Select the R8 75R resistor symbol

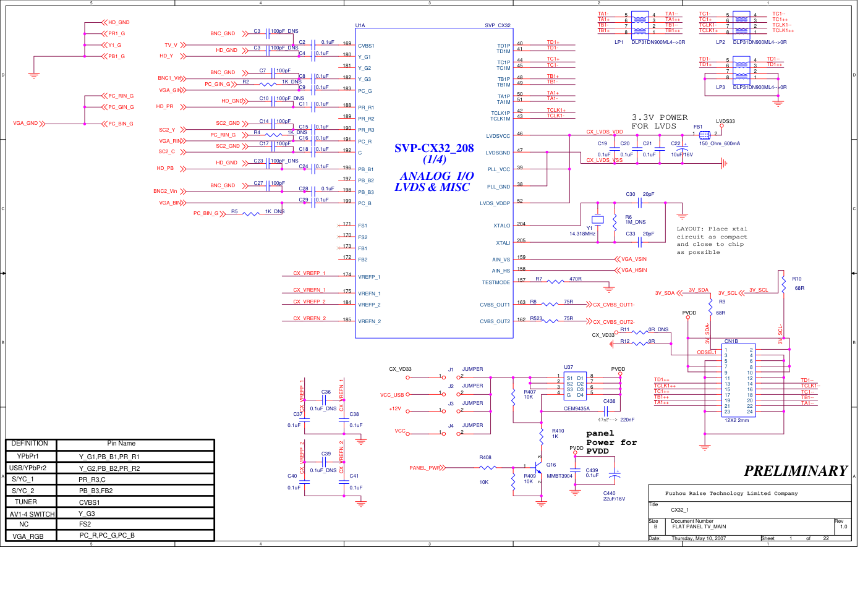pos(550,304)
